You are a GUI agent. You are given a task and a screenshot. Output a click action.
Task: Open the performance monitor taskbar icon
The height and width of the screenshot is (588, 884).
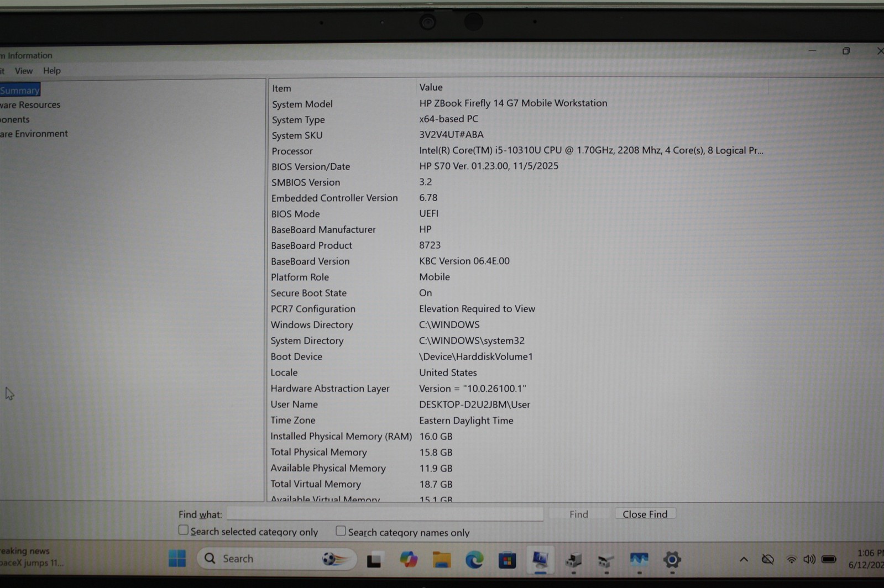[x=639, y=560]
